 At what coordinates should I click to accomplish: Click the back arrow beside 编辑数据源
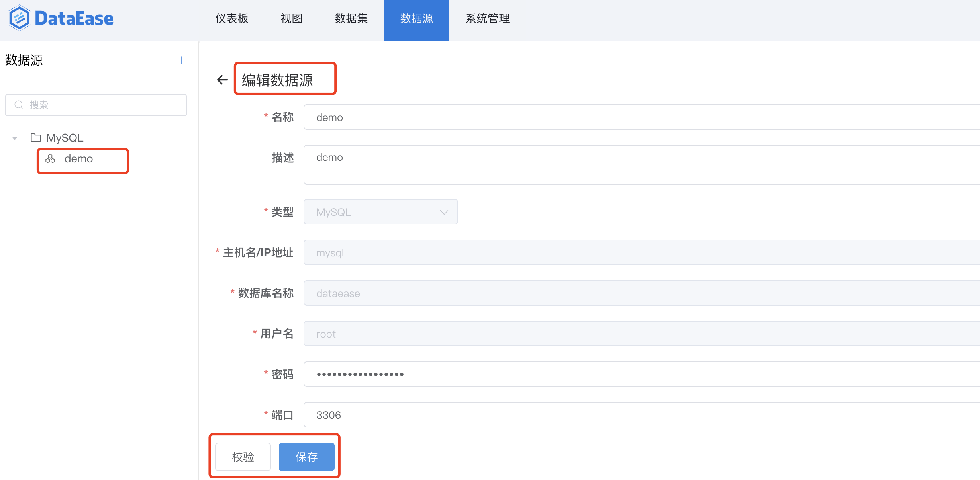222,79
